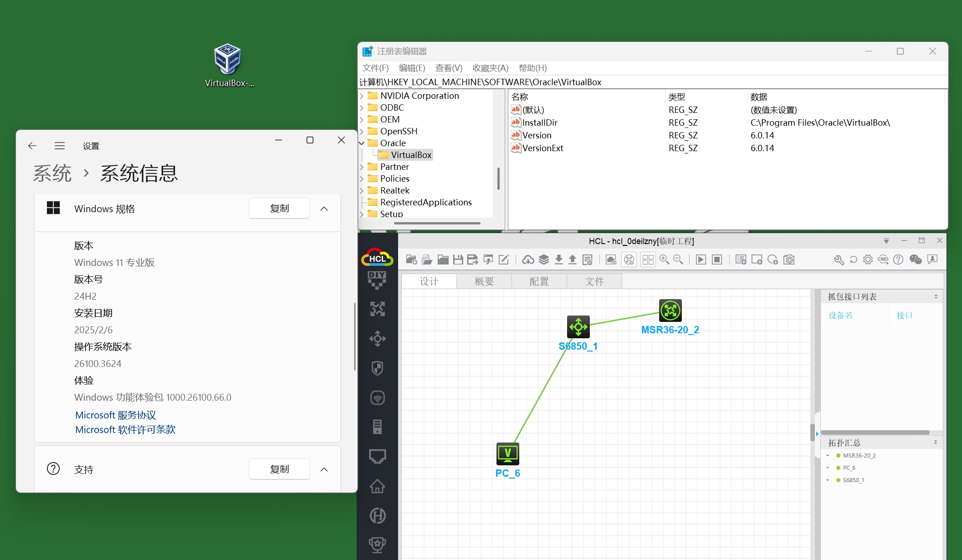Screen dimensions: 962x560
Task: Open the 收藏夹(A) menu in Registry Editor
Action: coord(490,68)
